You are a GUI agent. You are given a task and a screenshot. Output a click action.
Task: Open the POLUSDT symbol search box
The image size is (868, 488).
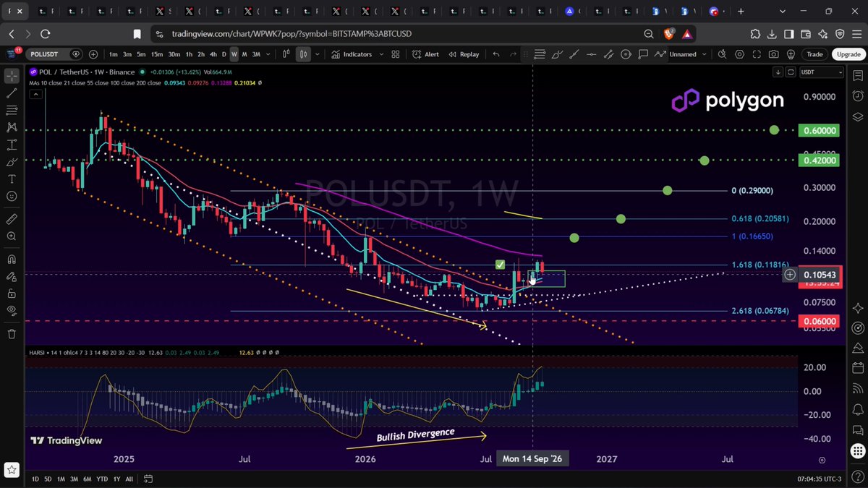pos(54,54)
